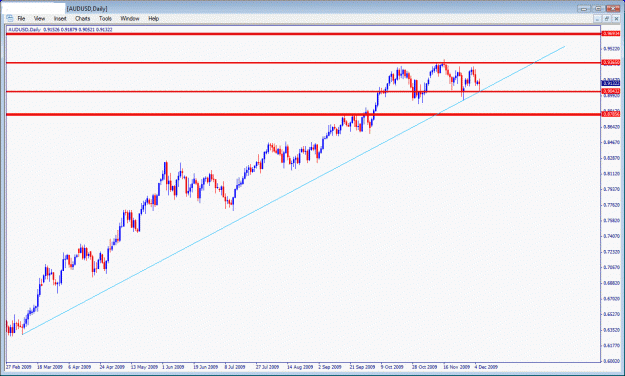The height and width of the screenshot is (376, 625).
Task: Click the 2 Sep 2009 date label
Action: click(330, 367)
